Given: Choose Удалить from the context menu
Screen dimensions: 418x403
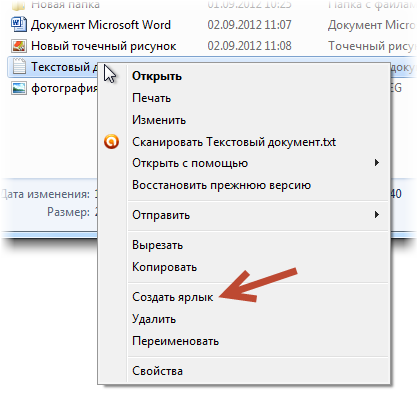Looking at the screenshot, I should 154,319.
